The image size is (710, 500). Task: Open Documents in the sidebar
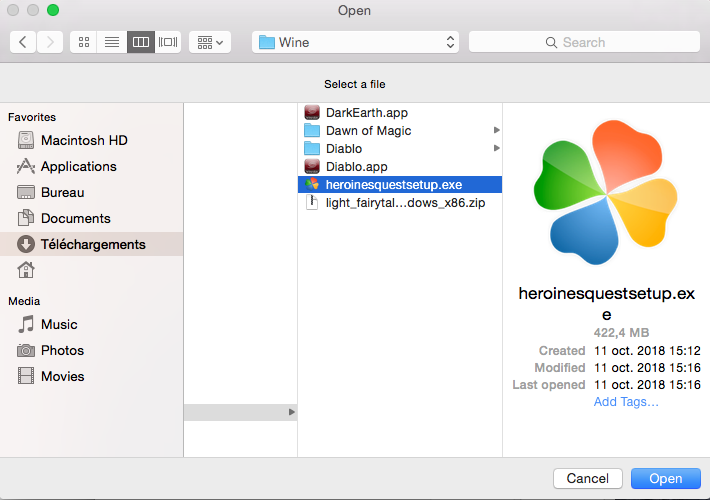click(x=91, y=218)
